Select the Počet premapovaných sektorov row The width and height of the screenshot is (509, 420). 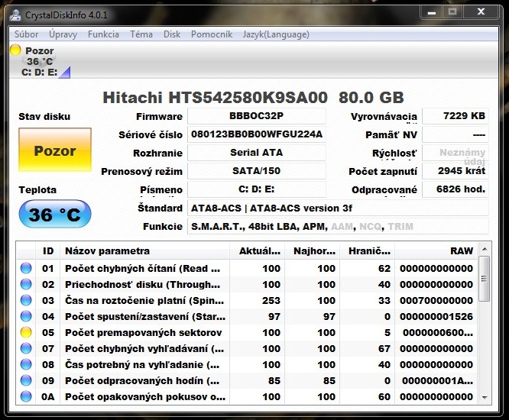144,332
